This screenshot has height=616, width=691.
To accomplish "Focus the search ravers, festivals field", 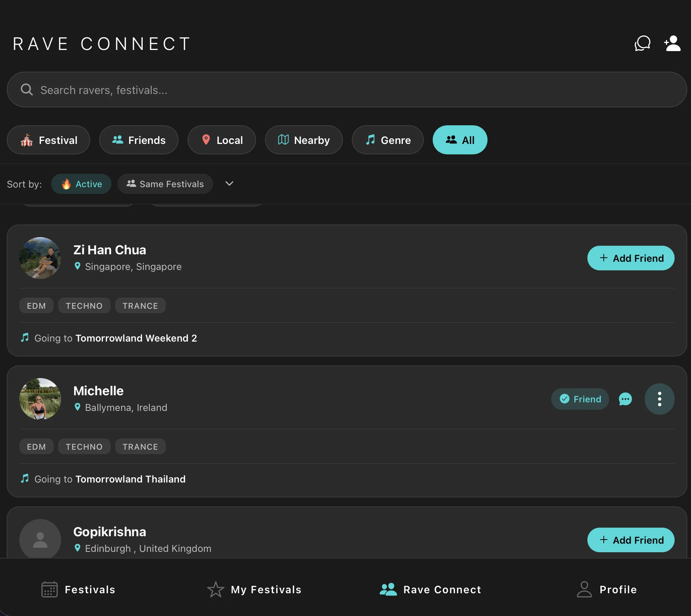I will (x=347, y=89).
